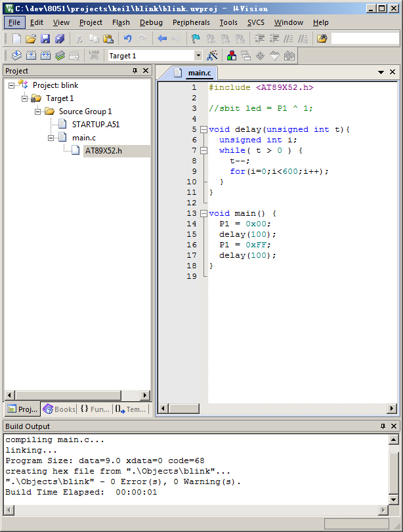Viewport: 403px width, 532px height.
Task: Collapse the Project: blink tree node
Action: 11,85
